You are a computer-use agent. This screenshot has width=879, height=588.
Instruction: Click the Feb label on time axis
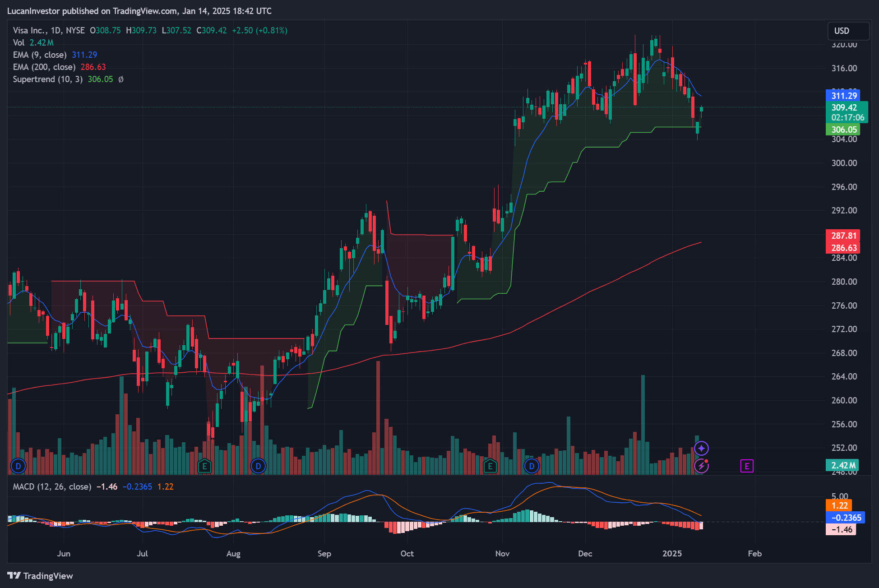pyautogui.click(x=755, y=553)
